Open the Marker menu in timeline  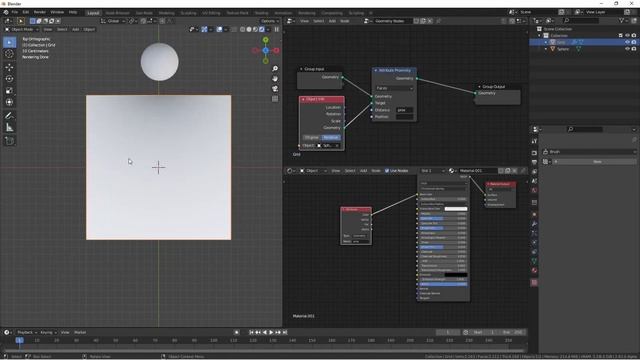click(80, 332)
